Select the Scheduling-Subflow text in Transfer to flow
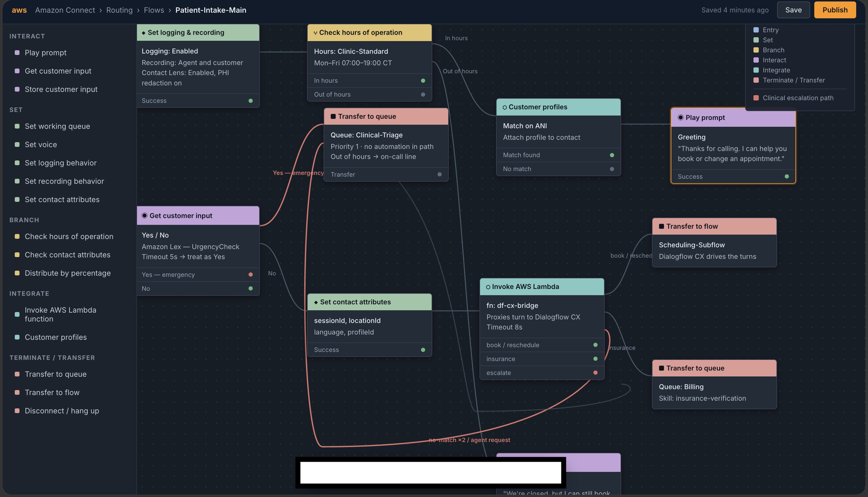 [692, 245]
